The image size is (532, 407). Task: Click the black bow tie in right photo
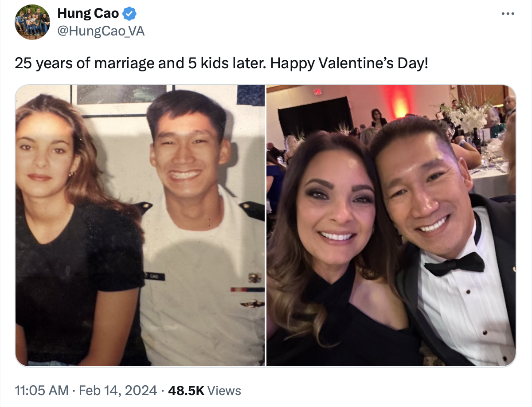click(x=454, y=263)
